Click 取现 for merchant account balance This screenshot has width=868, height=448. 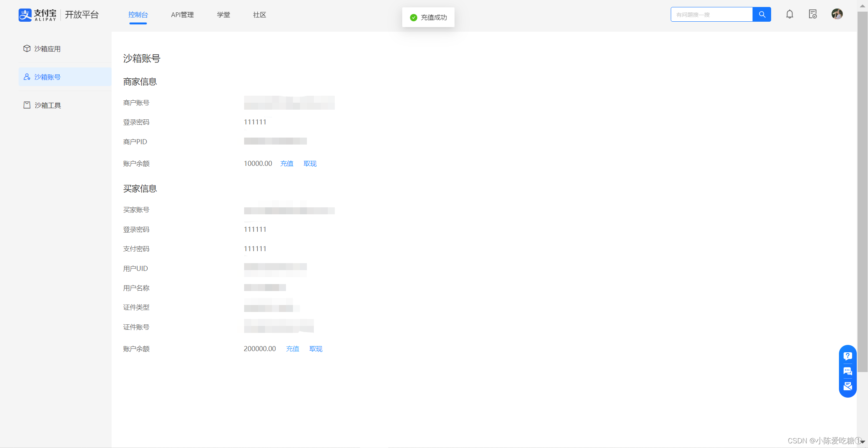click(310, 164)
